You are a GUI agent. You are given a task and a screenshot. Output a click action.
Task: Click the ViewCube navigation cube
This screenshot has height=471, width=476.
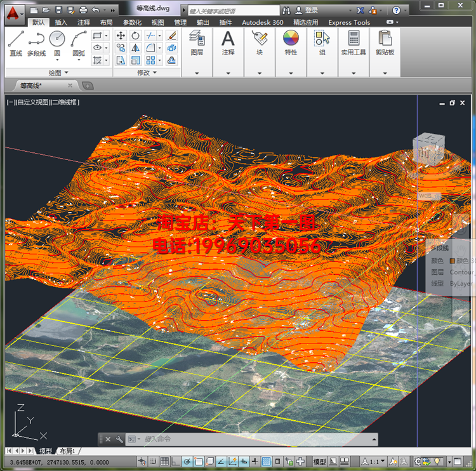click(x=428, y=149)
